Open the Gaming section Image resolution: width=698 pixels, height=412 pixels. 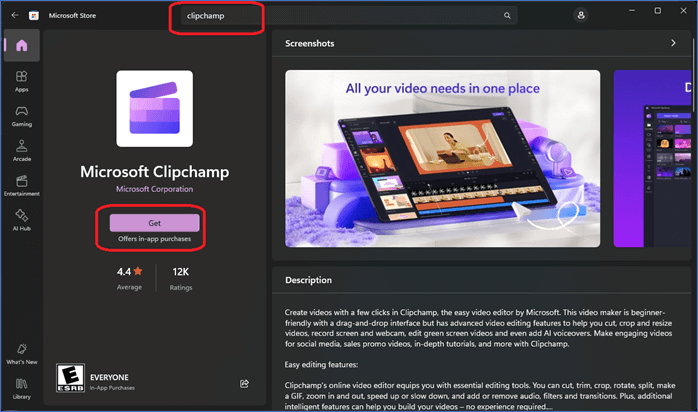tap(21, 117)
